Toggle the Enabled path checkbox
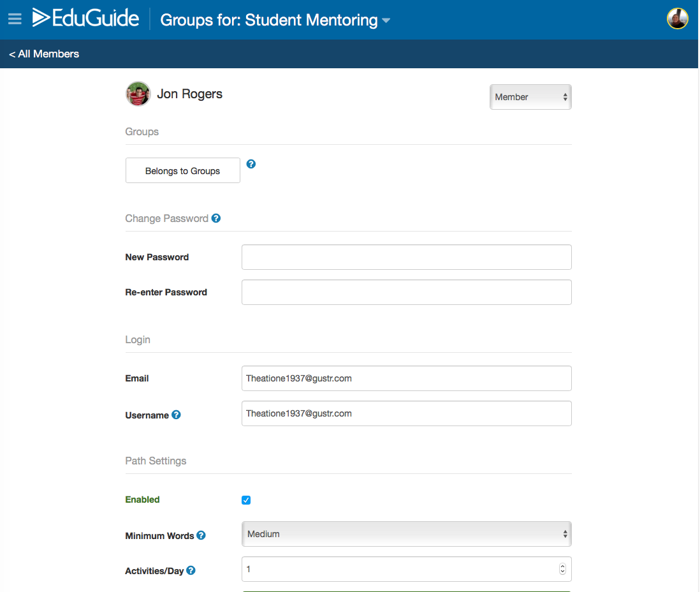 pyautogui.click(x=246, y=500)
